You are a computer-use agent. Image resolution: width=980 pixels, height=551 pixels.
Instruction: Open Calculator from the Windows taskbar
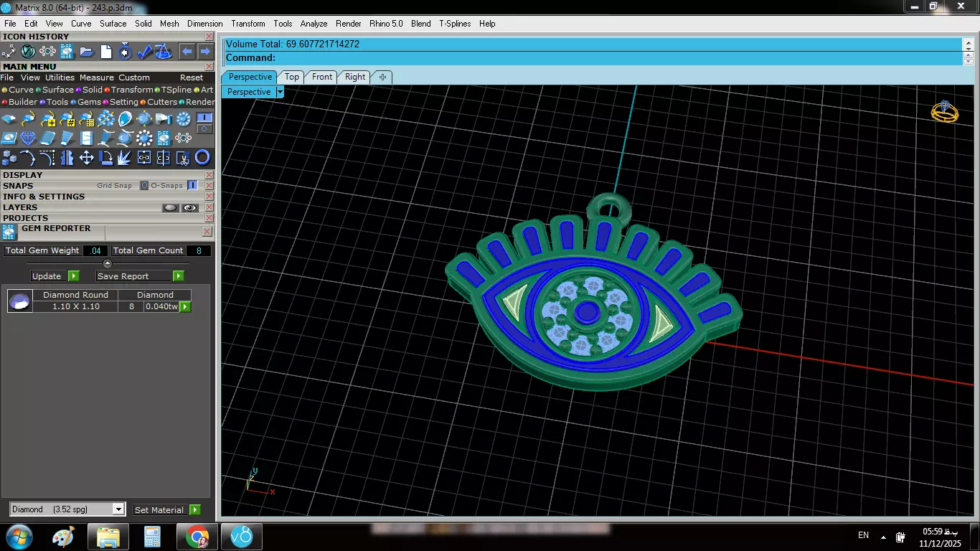tap(152, 537)
